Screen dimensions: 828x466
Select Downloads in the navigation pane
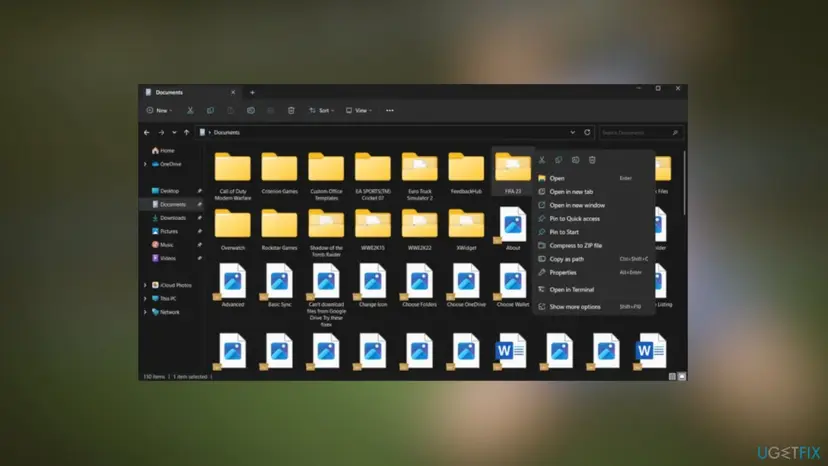tap(169, 218)
